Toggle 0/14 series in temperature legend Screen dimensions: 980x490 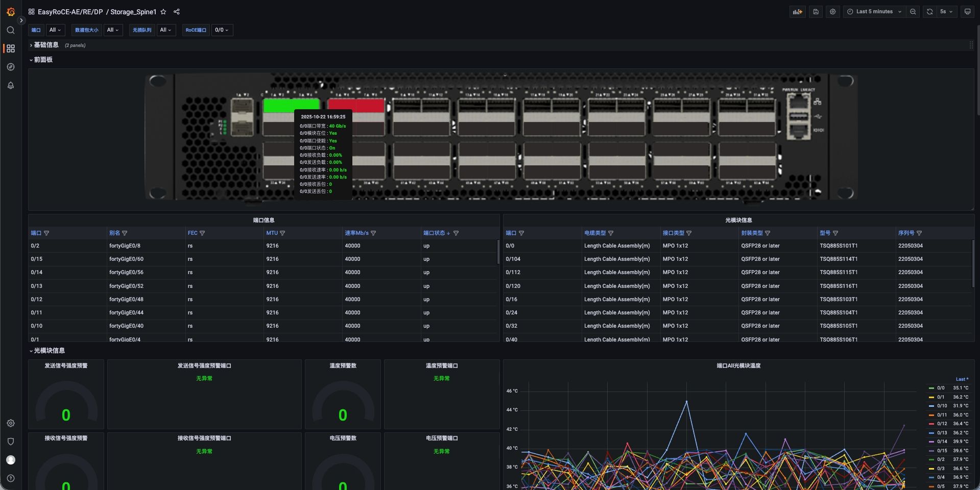(942, 442)
